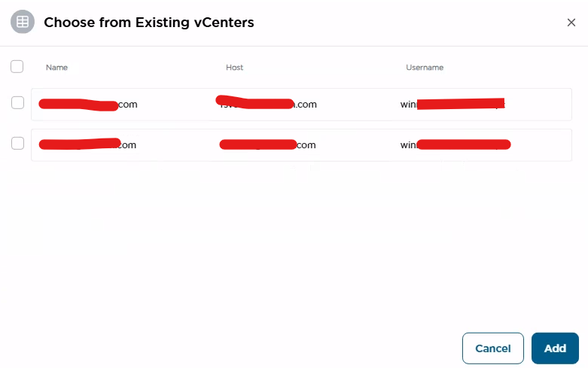Select the second row's vCenter name
The width and height of the screenshot is (588, 368).
(x=88, y=144)
